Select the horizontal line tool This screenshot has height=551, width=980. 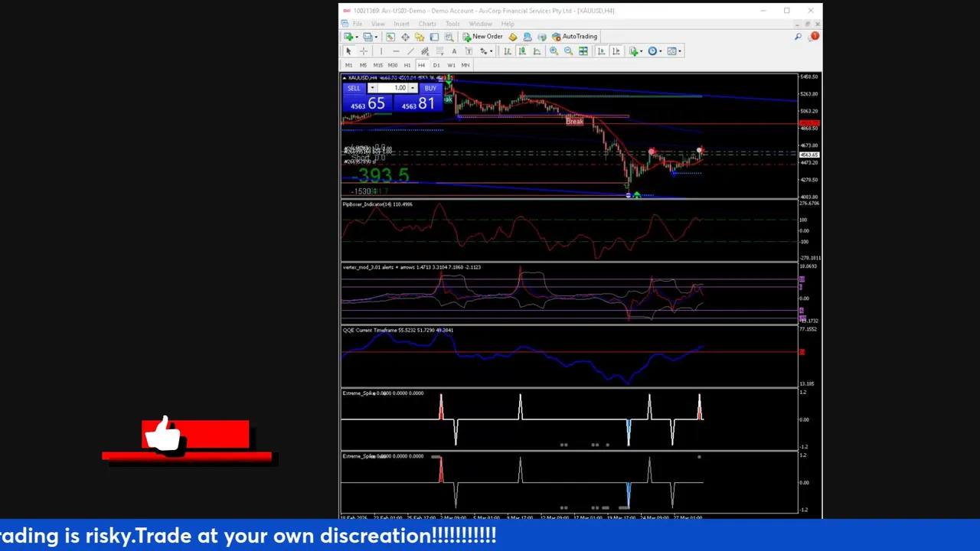[x=395, y=51]
